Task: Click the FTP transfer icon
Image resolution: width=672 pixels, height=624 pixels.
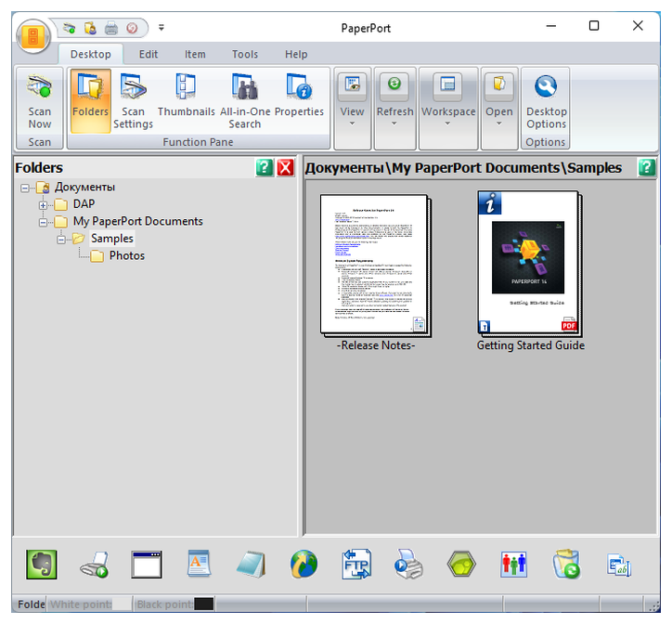Action: coord(356,564)
